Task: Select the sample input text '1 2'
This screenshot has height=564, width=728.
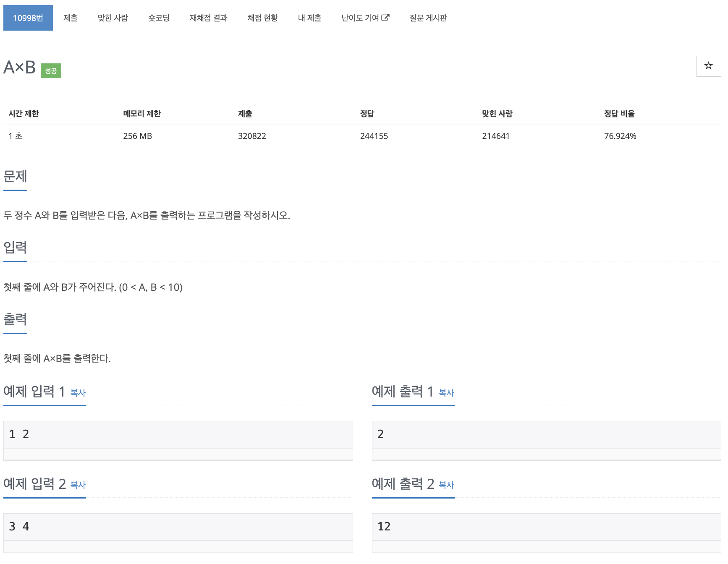Action: [19, 434]
